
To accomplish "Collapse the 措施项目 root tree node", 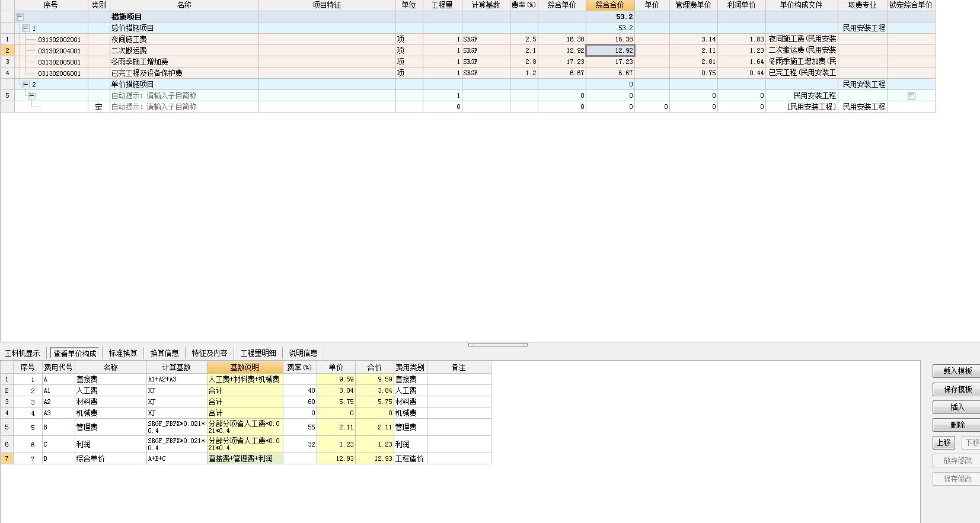I will [x=20, y=17].
